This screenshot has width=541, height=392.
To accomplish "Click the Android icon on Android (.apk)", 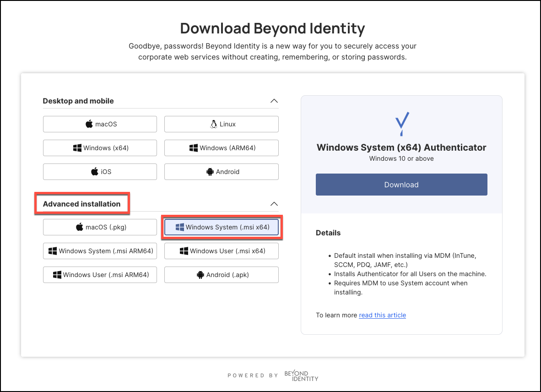I will point(200,274).
